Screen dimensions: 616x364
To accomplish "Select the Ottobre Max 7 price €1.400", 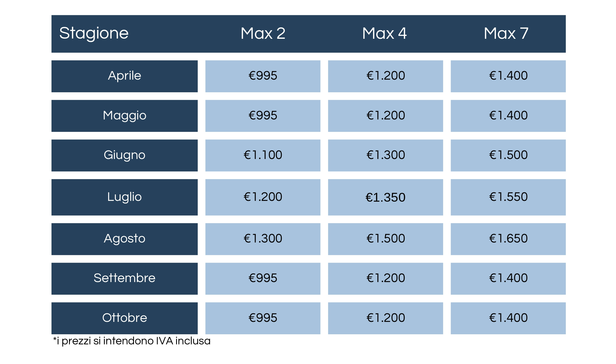I will pyautogui.click(x=508, y=318).
